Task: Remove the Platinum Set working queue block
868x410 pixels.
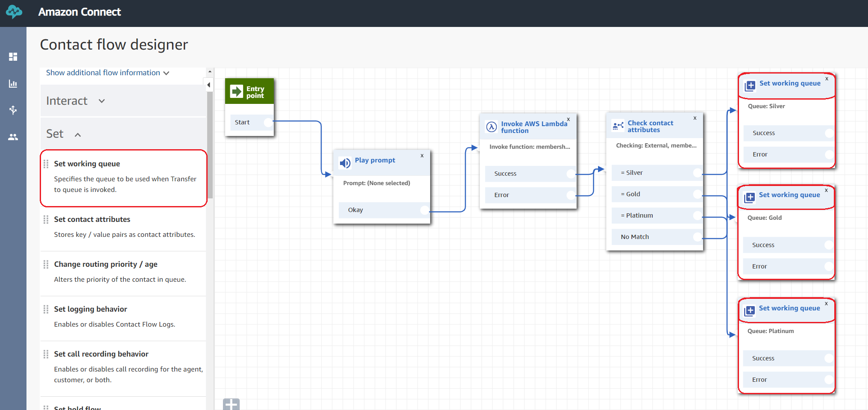Action: coord(827,304)
